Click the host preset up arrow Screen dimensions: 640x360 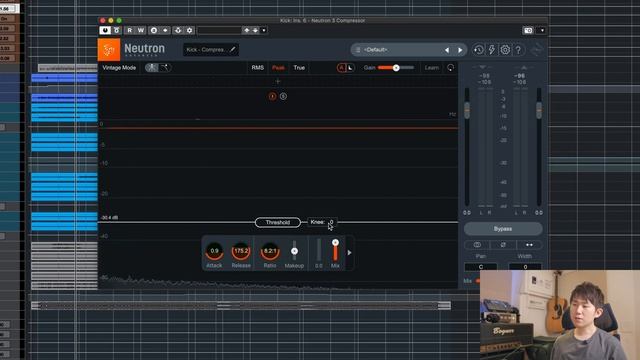pos(247,30)
